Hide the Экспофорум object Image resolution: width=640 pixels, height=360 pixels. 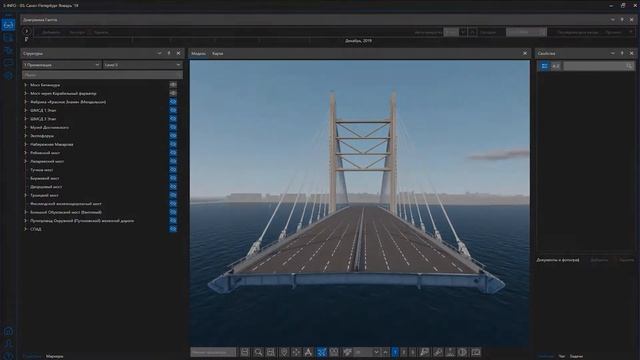pos(173,136)
